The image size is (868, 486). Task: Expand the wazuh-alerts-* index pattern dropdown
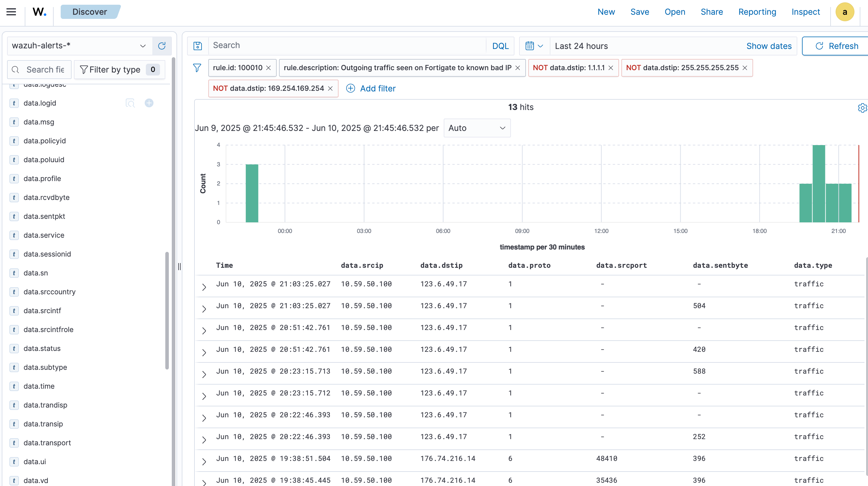80,46
